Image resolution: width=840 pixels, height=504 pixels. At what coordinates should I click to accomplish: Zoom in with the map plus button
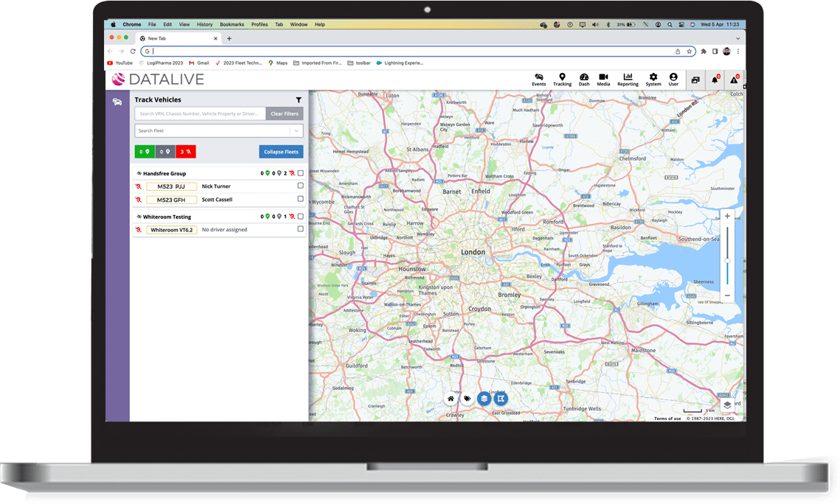727,216
